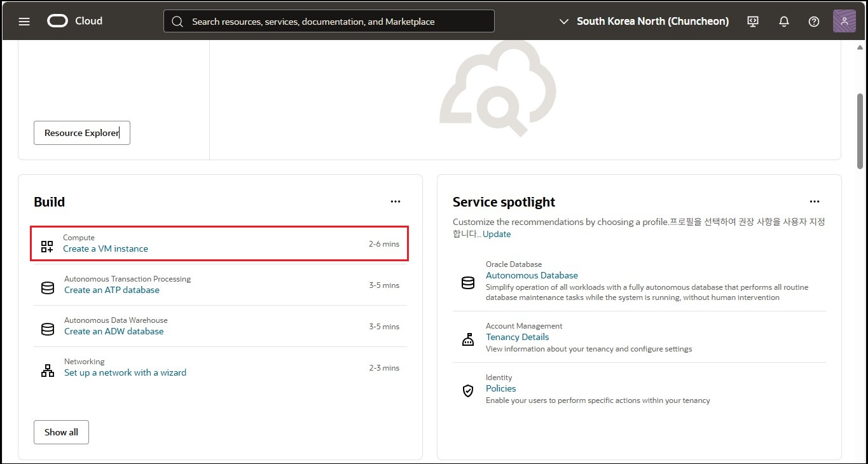Click the Compute label

click(x=79, y=238)
